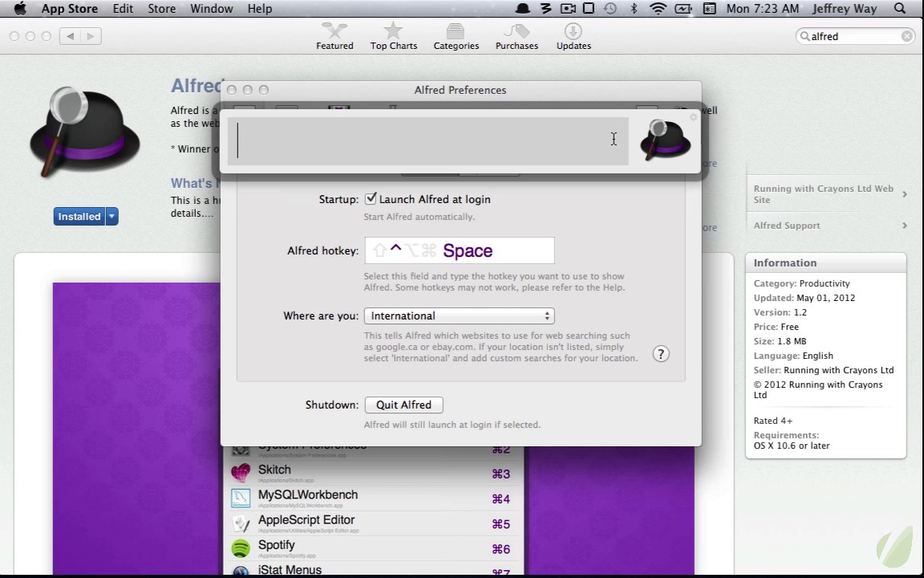Viewport: 924px width, 578px height.
Task: Click the Alfred hotkey field
Action: click(460, 250)
